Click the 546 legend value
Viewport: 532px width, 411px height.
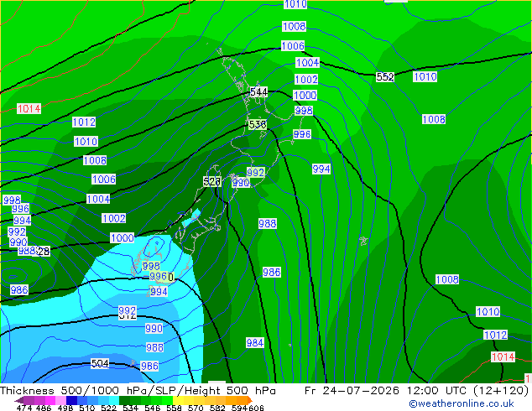coord(153,408)
